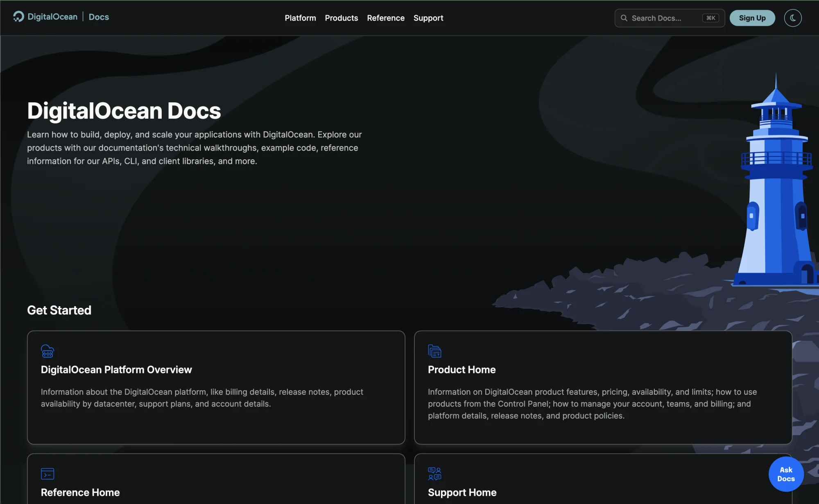
Task: Click the intro paragraph starting 'Learn how to build'
Action: tap(195, 148)
